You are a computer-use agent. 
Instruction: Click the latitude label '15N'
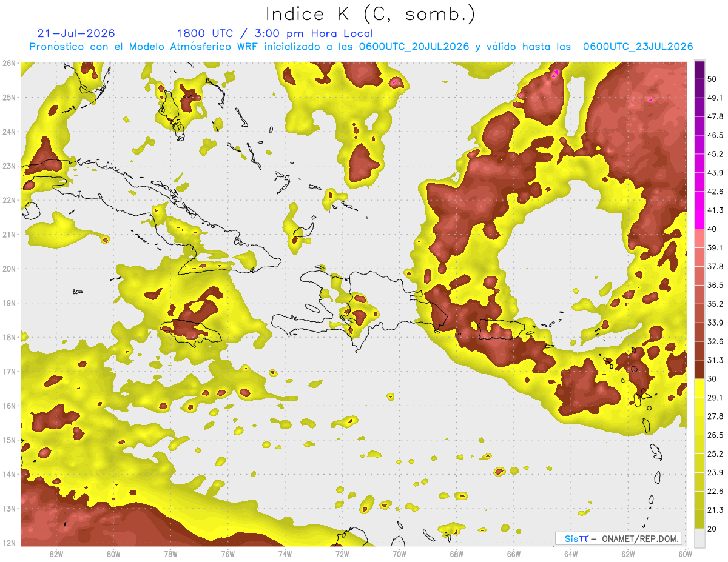[8, 440]
